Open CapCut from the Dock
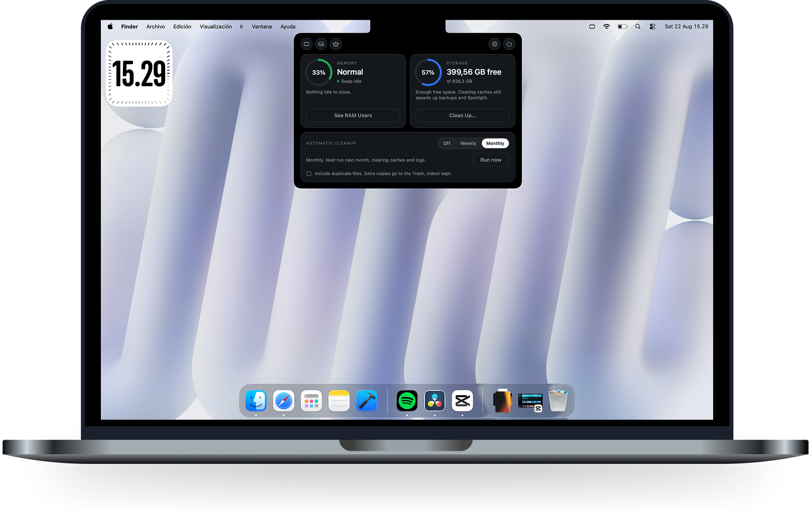Image resolution: width=812 pixels, height=517 pixels. tap(462, 401)
